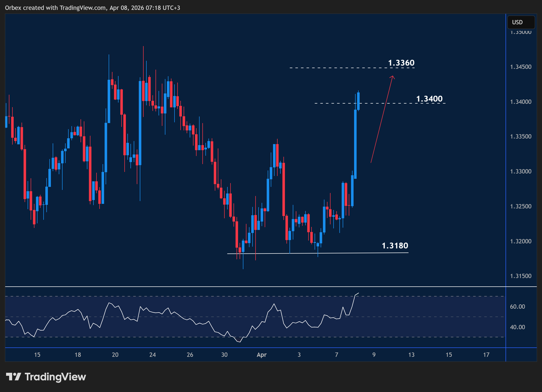Image resolution: width=542 pixels, height=392 pixels.
Task: Click 1.35000 on the price scale
Action: click(x=521, y=32)
